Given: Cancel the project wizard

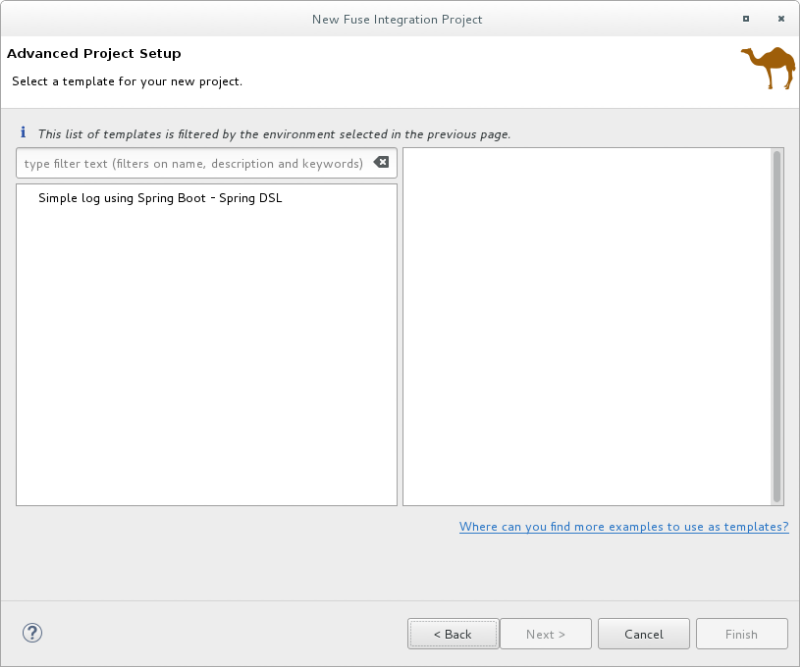Looking at the screenshot, I should [644, 634].
